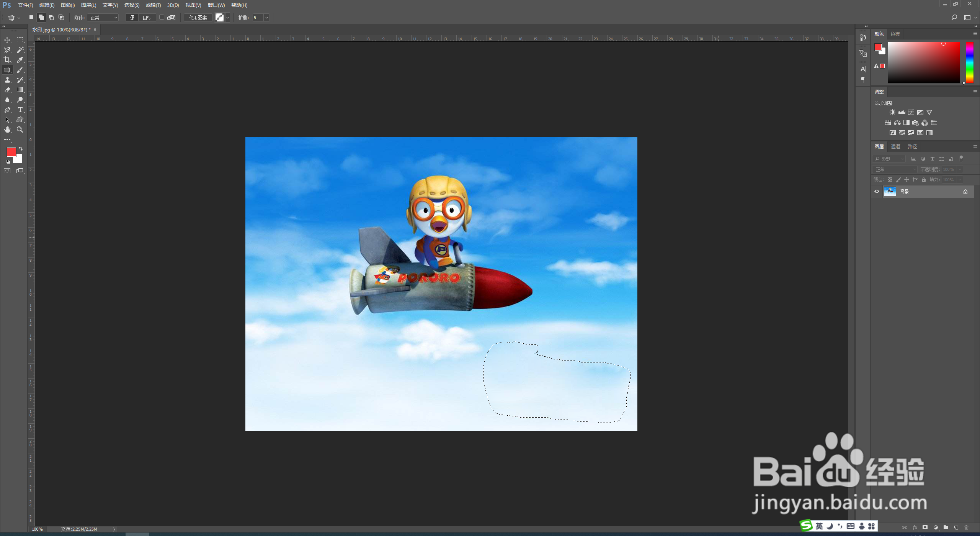Enable the 透明 transparent checkbox

pyautogui.click(x=162, y=17)
